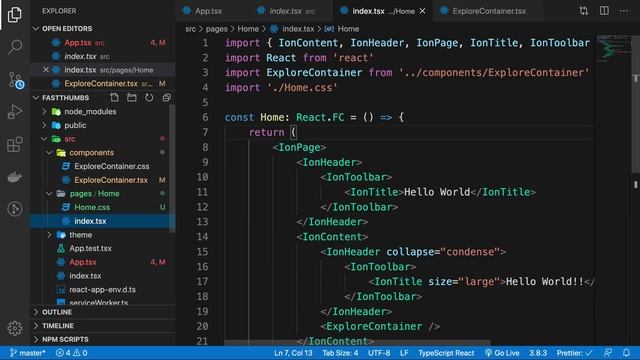Open the Explorer view in activity bar

(15, 15)
